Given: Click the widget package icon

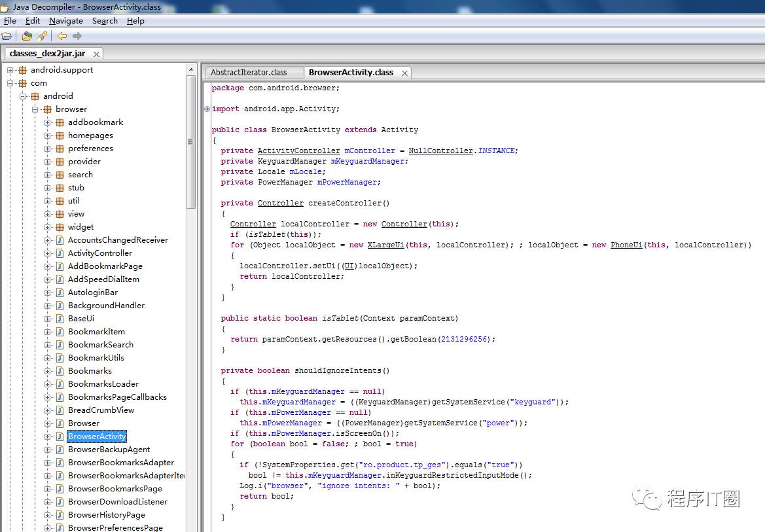Looking at the screenshot, I should pyautogui.click(x=60, y=228).
